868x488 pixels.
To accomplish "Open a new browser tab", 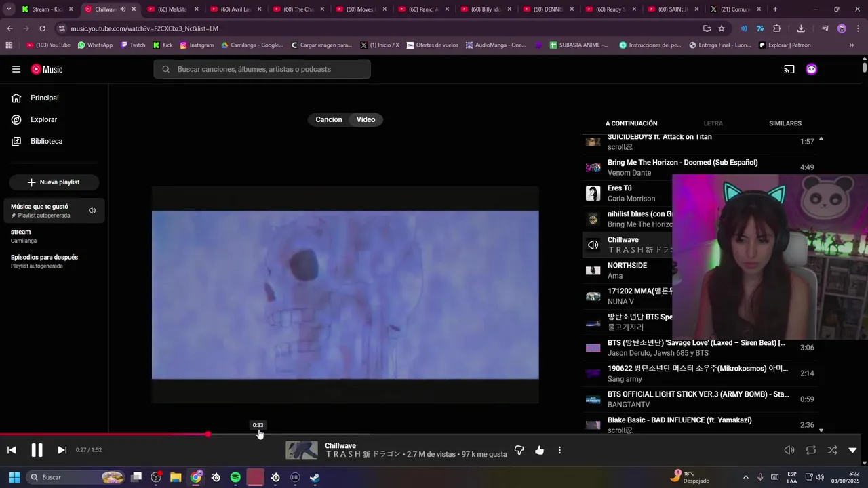I will coord(775,9).
